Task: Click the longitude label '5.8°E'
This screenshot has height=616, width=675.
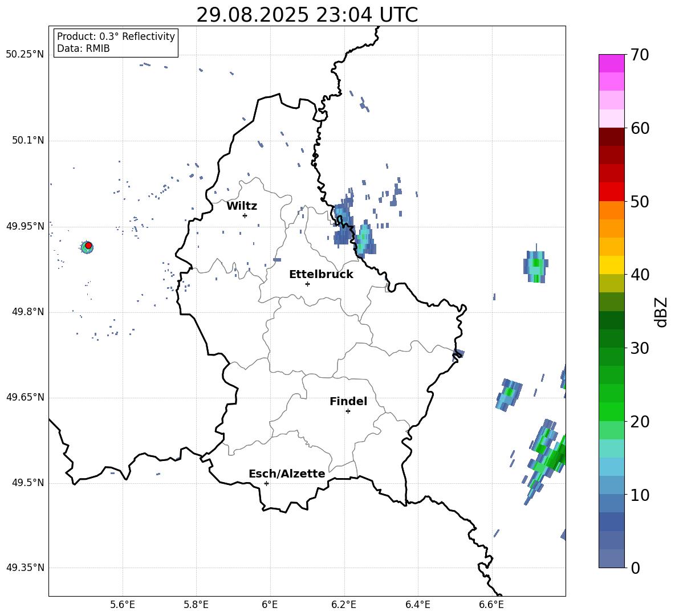Action: (196, 605)
